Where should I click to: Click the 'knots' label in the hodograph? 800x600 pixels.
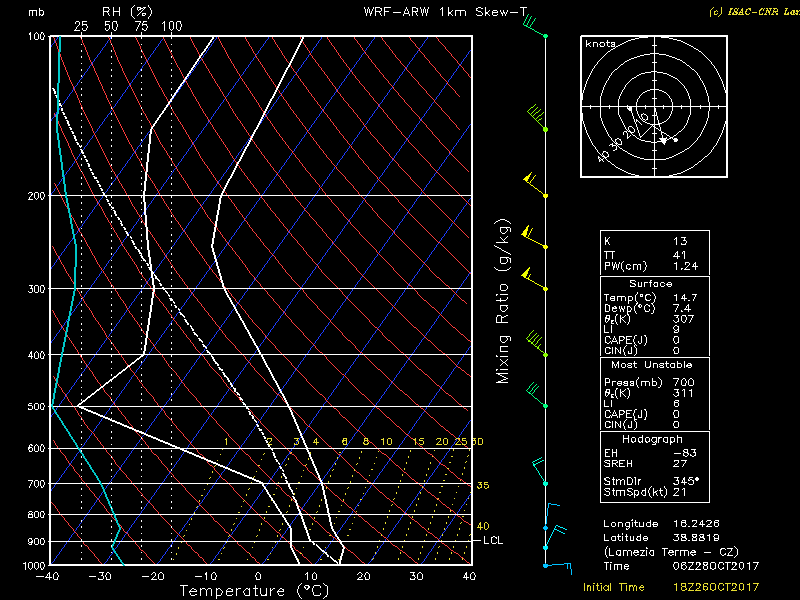coord(600,44)
